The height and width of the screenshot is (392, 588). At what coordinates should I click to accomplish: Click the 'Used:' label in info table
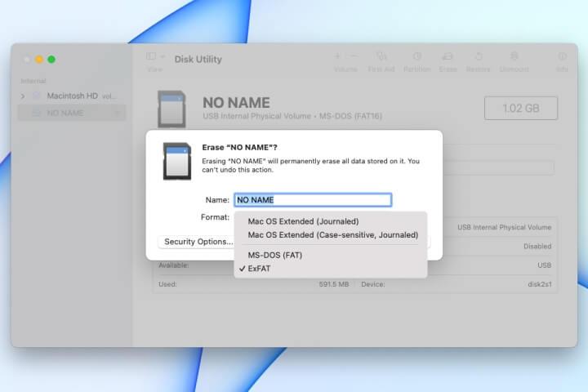[167, 284]
